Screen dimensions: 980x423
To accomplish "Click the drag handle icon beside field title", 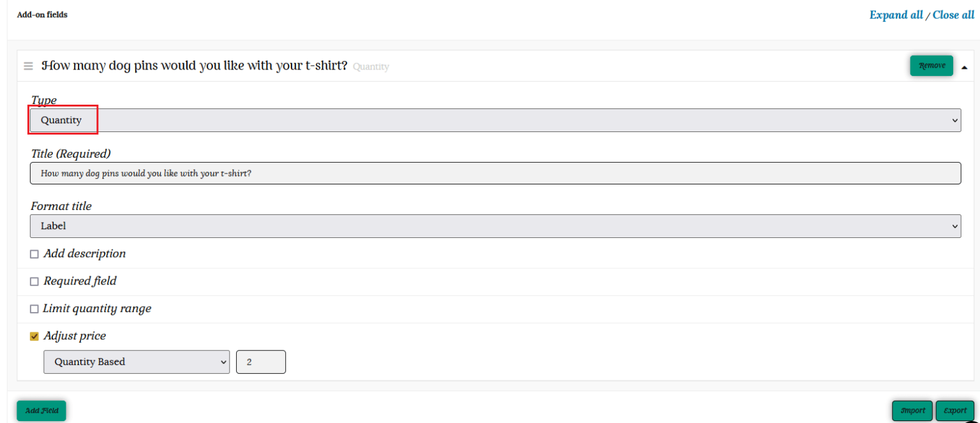I will tap(28, 66).
